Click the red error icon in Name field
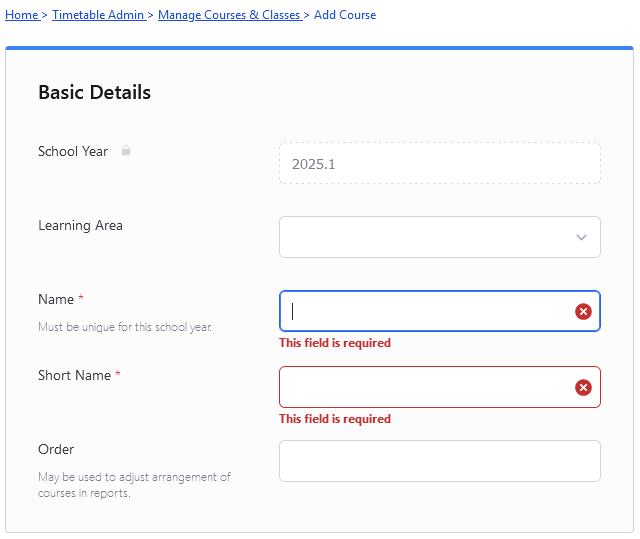The width and height of the screenshot is (640, 539). [x=583, y=312]
